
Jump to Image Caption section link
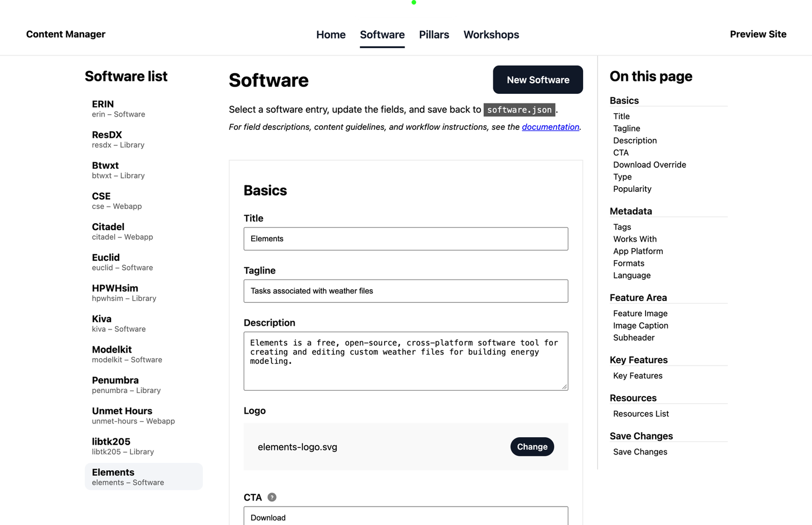[640, 326]
